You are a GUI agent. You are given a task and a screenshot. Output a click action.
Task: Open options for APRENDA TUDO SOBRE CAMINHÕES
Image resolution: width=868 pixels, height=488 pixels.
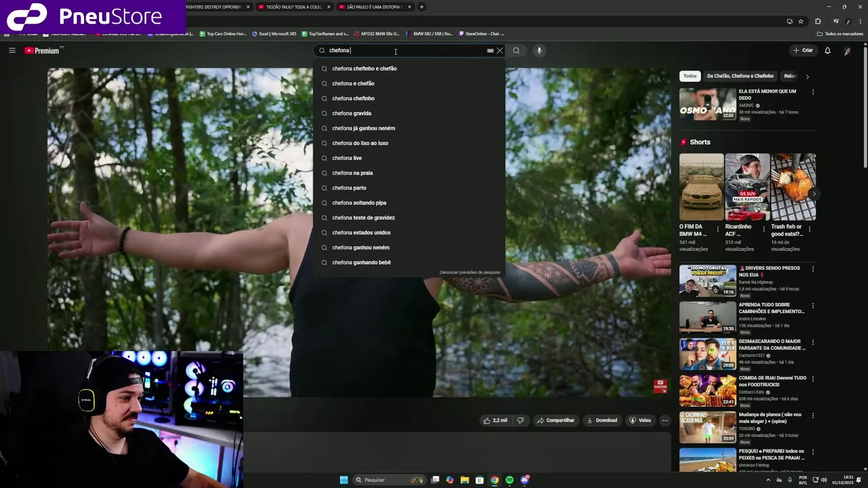(x=812, y=306)
